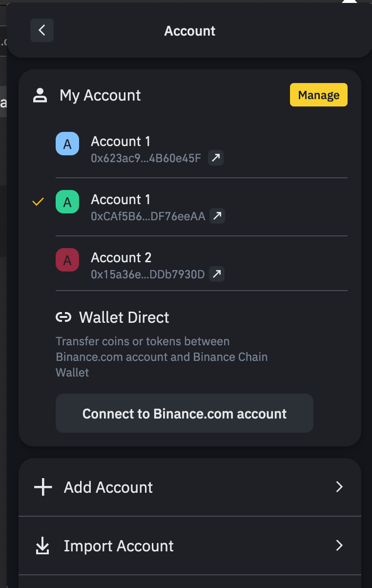Select the checked Account 1 0xCAf5B6
This screenshot has width=372, height=588.
(x=202, y=207)
